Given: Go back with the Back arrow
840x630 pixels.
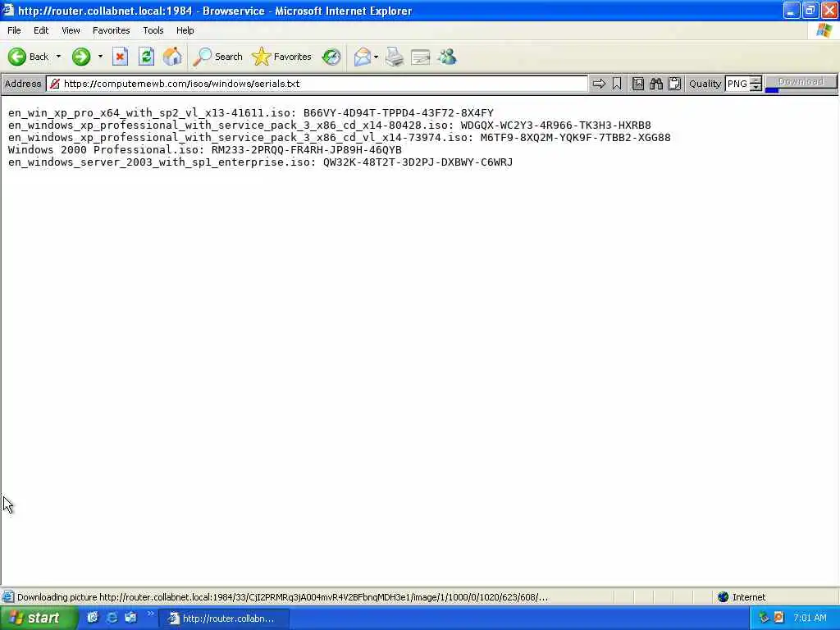Looking at the screenshot, I should [x=28, y=57].
